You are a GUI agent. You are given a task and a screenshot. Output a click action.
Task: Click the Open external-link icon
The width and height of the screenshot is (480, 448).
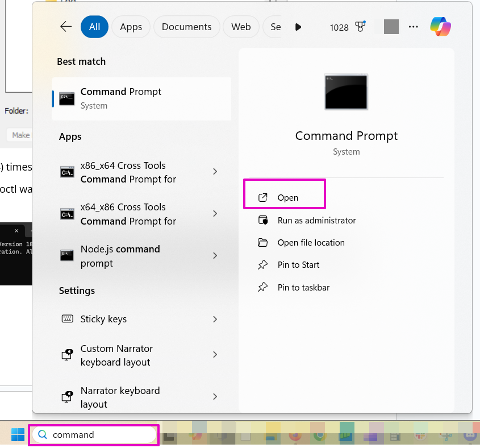tap(262, 198)
